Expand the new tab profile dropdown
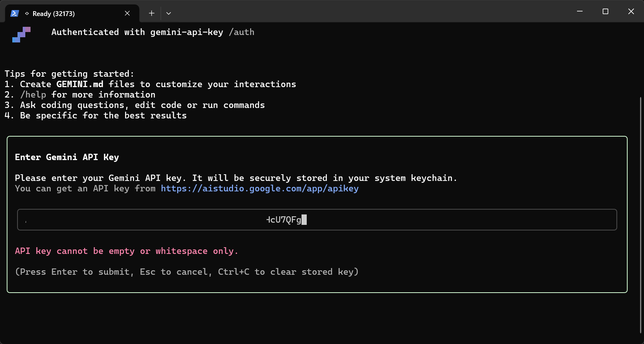 (x=169, y=13)
